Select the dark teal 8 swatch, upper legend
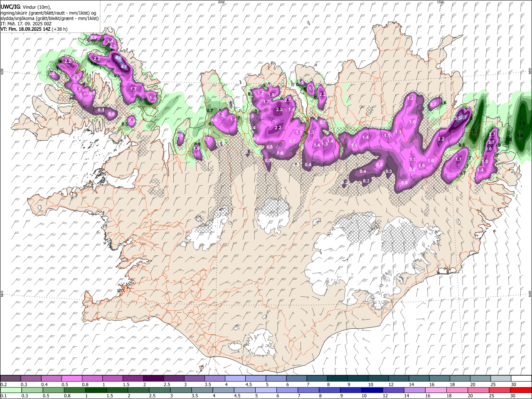The width and height of the screenshot is (532, 399). pyautogui.click(x=337, y=378)
